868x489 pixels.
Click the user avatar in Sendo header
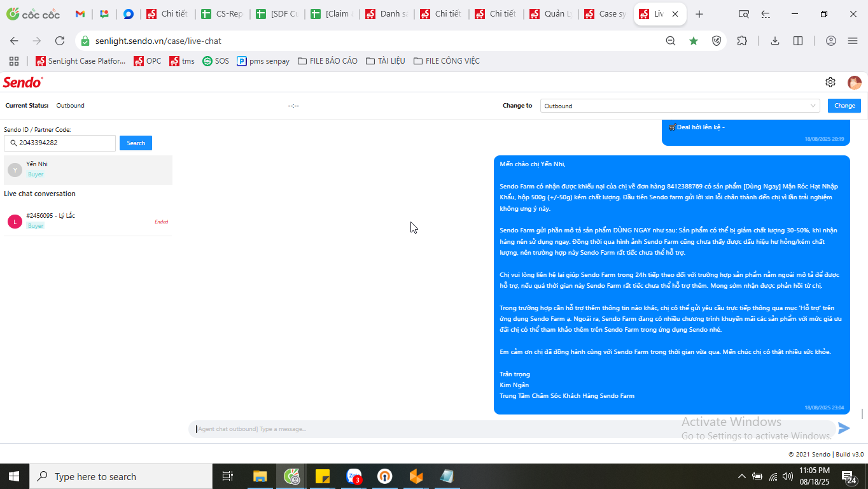[x=854, y=82]
